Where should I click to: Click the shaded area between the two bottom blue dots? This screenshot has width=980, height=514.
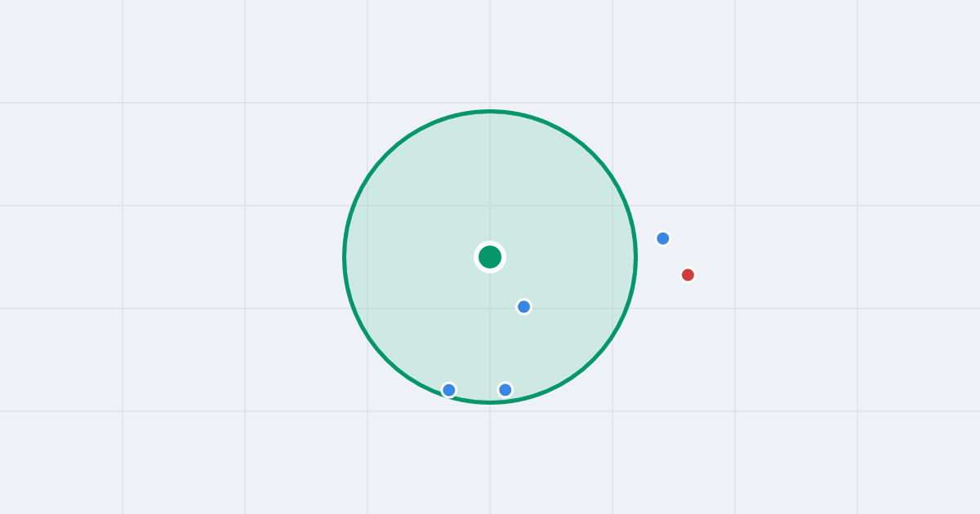pyautogui.click(x=477, y=388)
